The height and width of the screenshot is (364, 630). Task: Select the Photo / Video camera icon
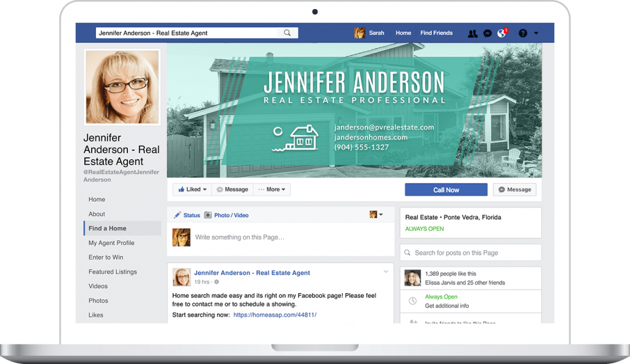[x=207, y=215]
